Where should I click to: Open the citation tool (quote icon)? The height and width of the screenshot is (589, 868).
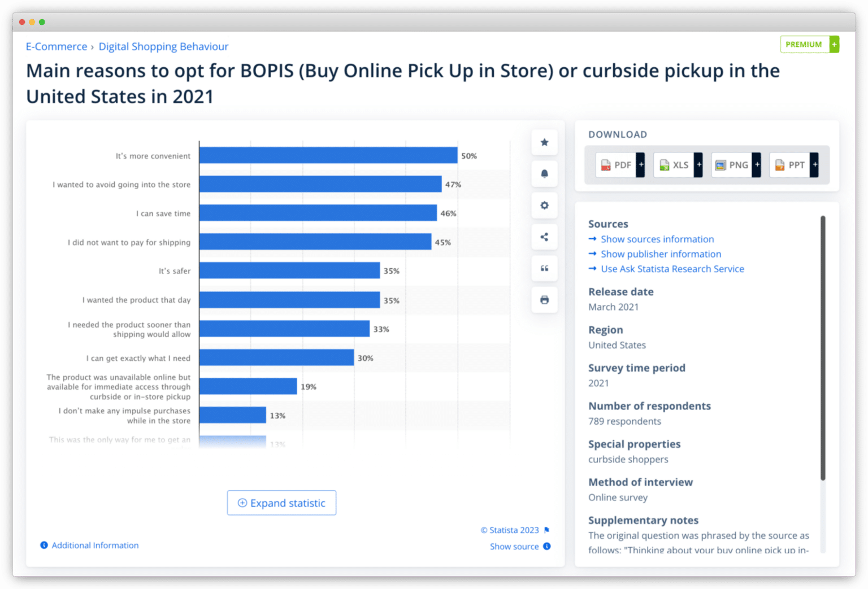point(544,268)
